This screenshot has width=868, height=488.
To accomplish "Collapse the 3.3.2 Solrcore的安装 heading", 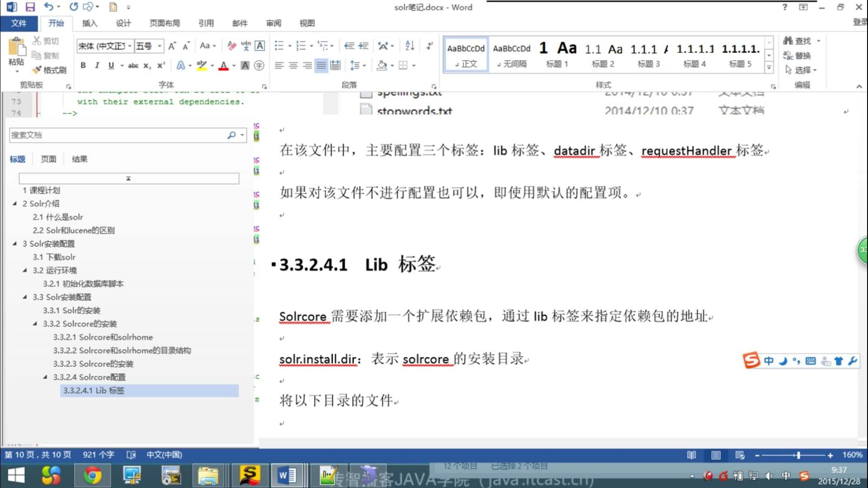I will (x=35, y=324).
